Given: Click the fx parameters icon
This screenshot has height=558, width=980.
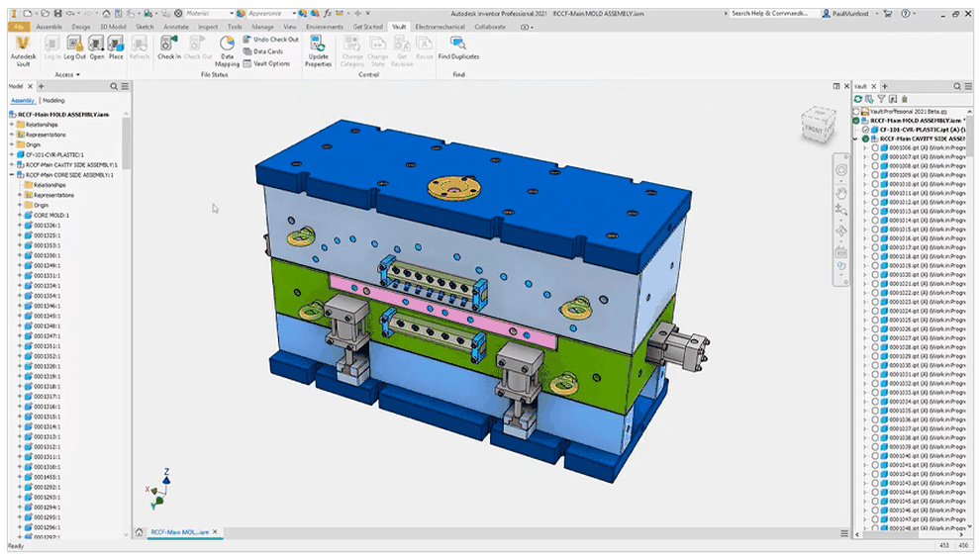Looking at the screenshot, I should (x=327, y=13).
